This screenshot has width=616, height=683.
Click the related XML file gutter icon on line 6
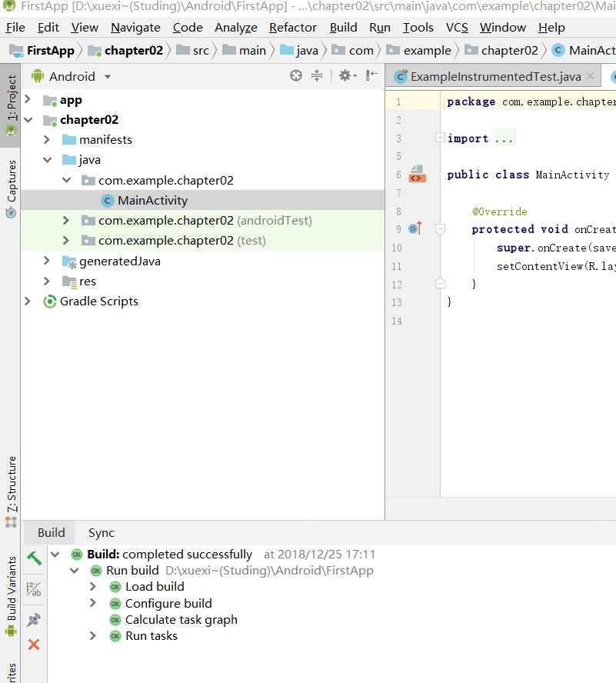pyautogui.click(x=417, y=174)
